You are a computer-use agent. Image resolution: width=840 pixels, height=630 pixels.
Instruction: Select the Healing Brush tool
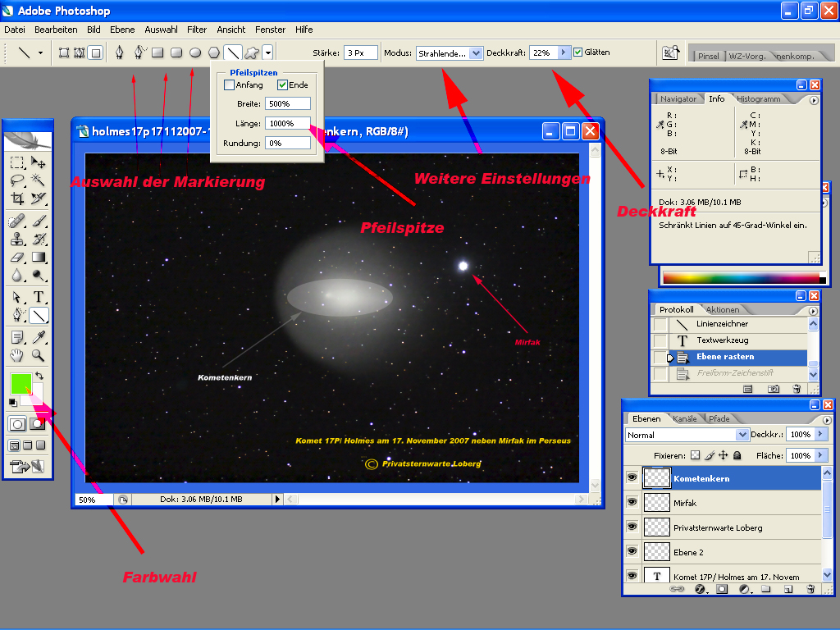[x=17, y=221]
